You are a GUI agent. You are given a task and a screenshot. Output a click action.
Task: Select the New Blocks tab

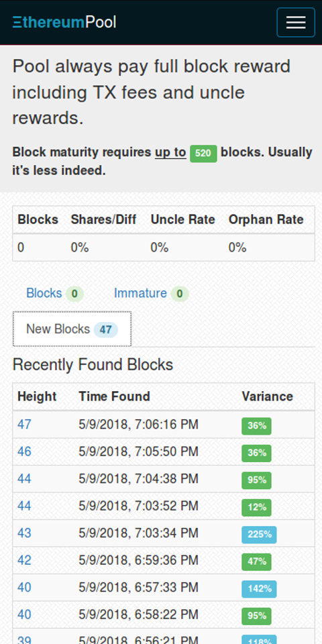72,329
